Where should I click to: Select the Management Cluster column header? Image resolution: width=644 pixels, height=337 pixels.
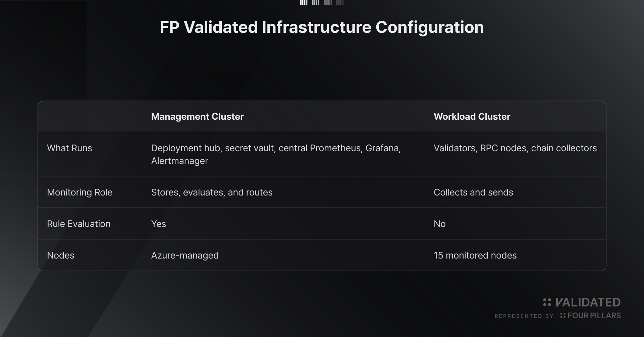(197, 117)
